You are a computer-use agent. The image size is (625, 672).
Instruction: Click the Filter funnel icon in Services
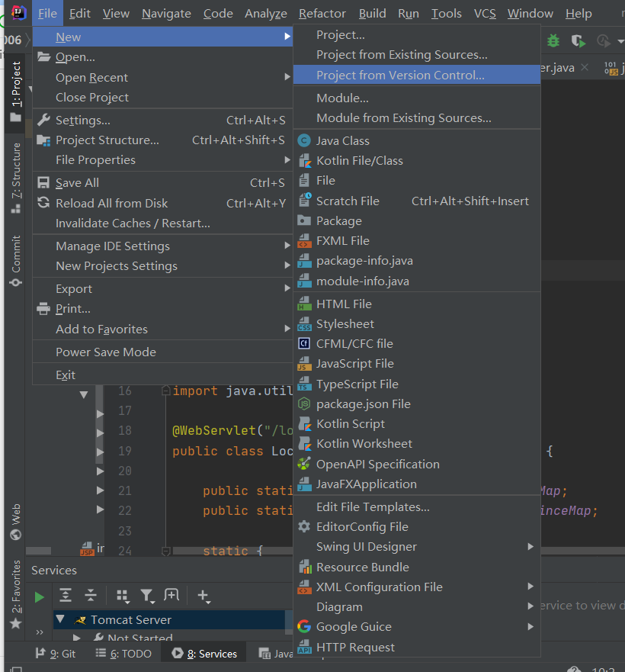(x=147, y=596)
